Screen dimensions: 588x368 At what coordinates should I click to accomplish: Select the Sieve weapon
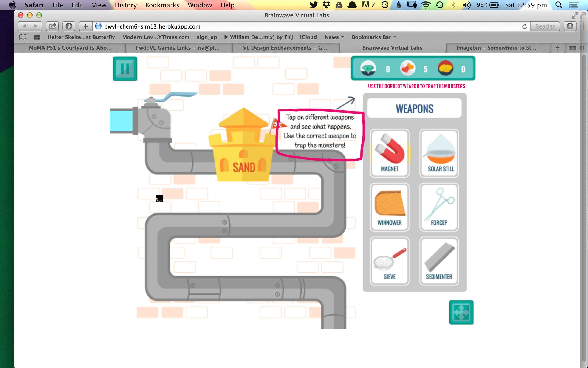tap(390, 261)
